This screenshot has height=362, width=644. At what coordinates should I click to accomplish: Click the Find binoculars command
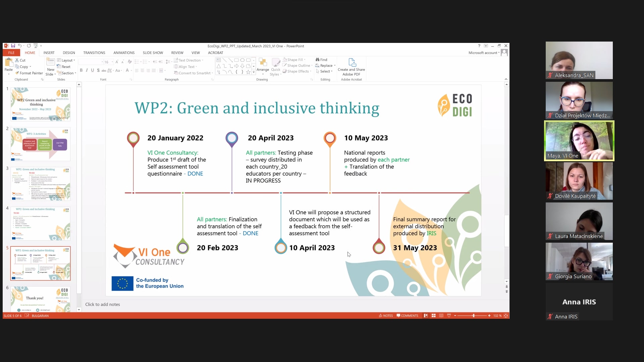[321, 60]
